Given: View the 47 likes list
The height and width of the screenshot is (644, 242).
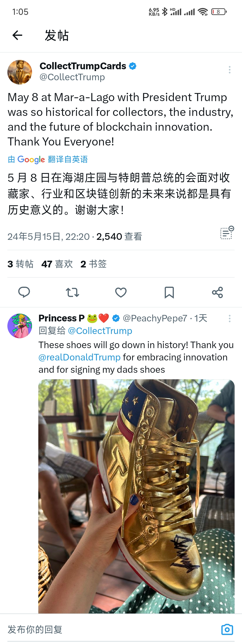Looking at the screenshot, I should (x=57, y=264).
